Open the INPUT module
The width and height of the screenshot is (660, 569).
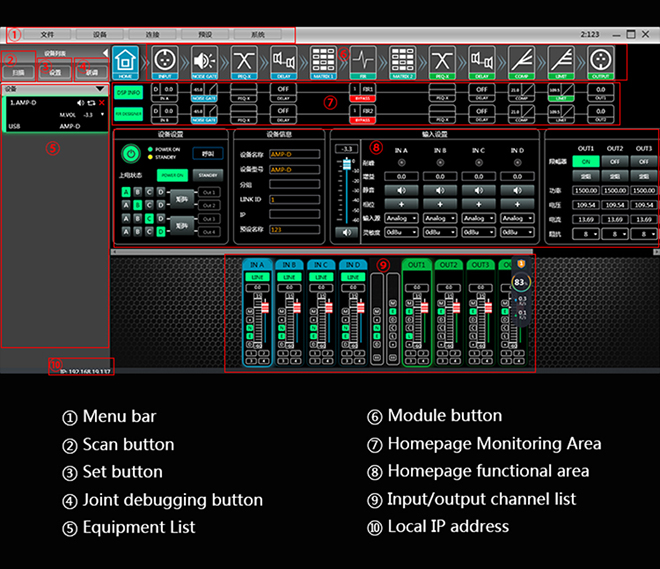click(167, 60)
